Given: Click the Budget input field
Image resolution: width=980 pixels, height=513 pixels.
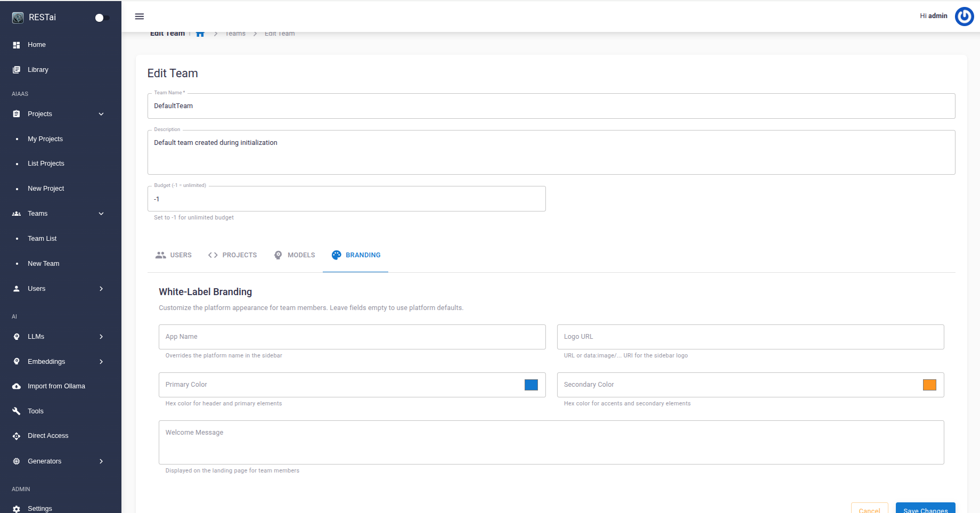Looking at the screenshot, I should click(347, 199).
